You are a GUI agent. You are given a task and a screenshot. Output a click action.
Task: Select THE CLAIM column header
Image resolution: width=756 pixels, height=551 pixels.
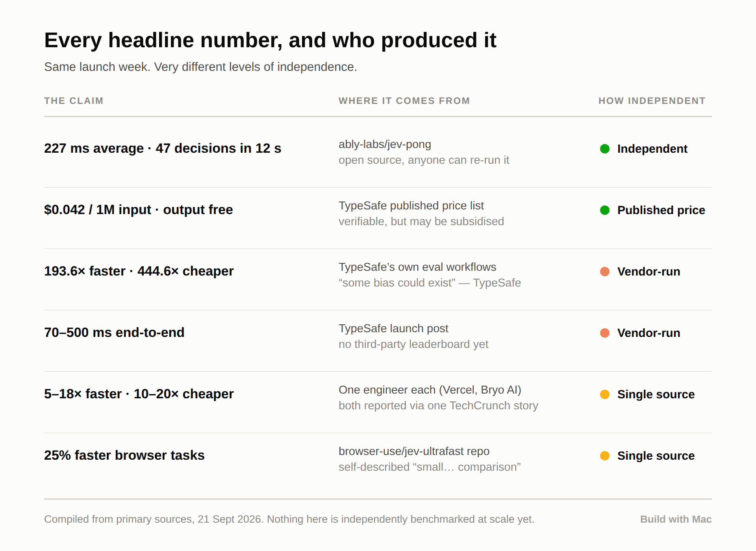(x=74, y=101)
